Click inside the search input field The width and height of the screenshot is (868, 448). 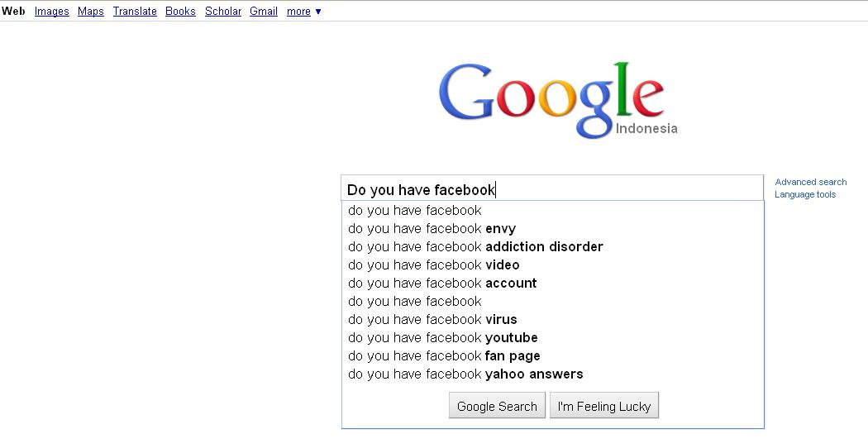tap(552, 188)
